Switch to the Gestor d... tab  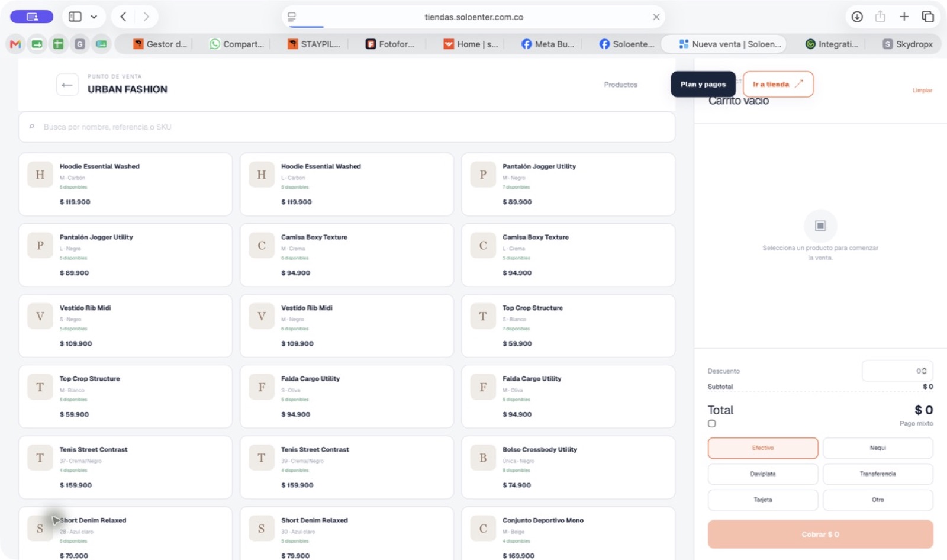pyautogui.click(x=160, y=44)
